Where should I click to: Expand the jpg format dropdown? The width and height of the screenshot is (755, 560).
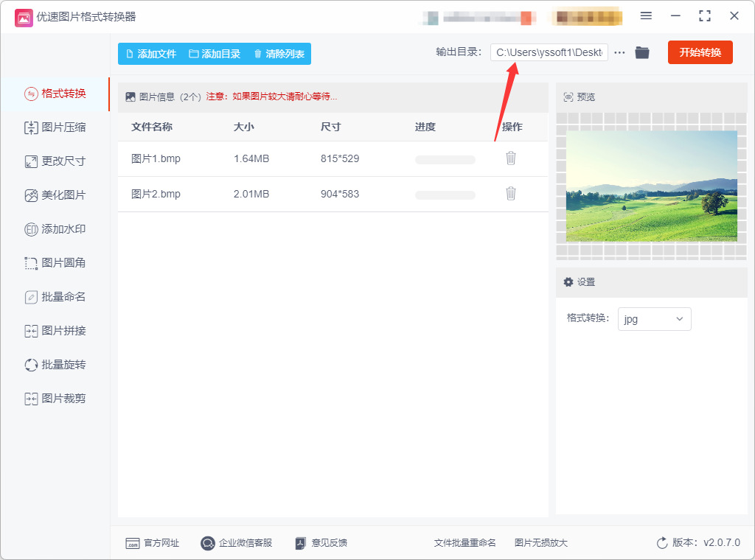(655, 319)
